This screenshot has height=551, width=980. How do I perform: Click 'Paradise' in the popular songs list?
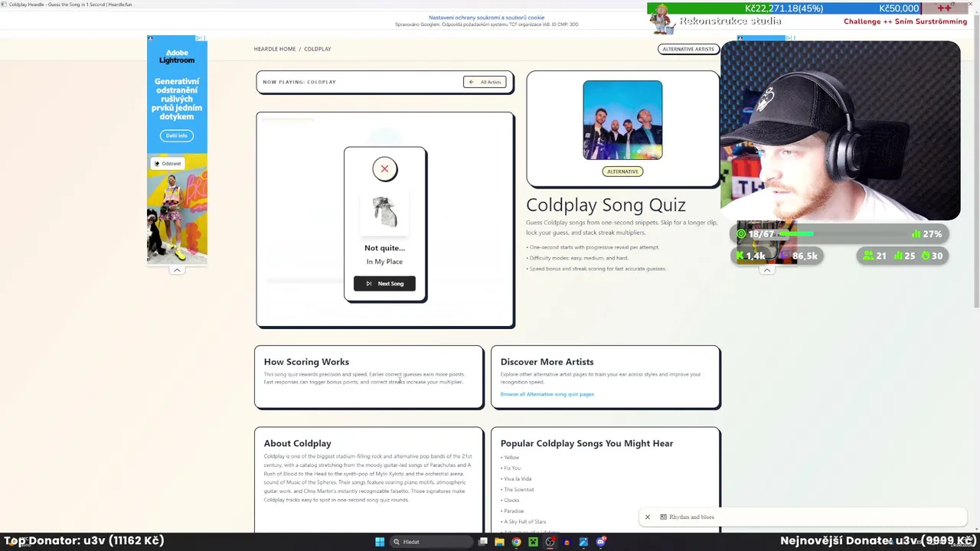coord(514,511)
